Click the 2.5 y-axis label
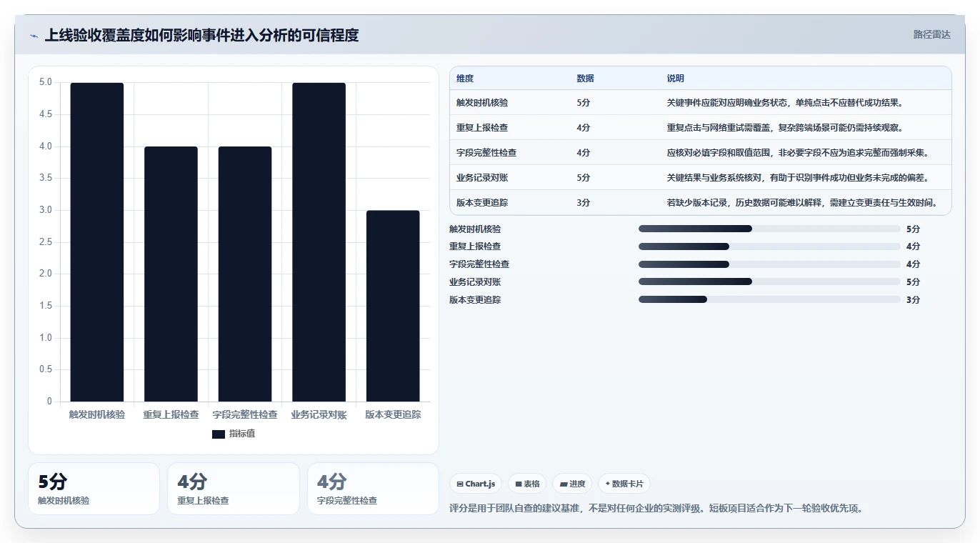 click(45, 242)
